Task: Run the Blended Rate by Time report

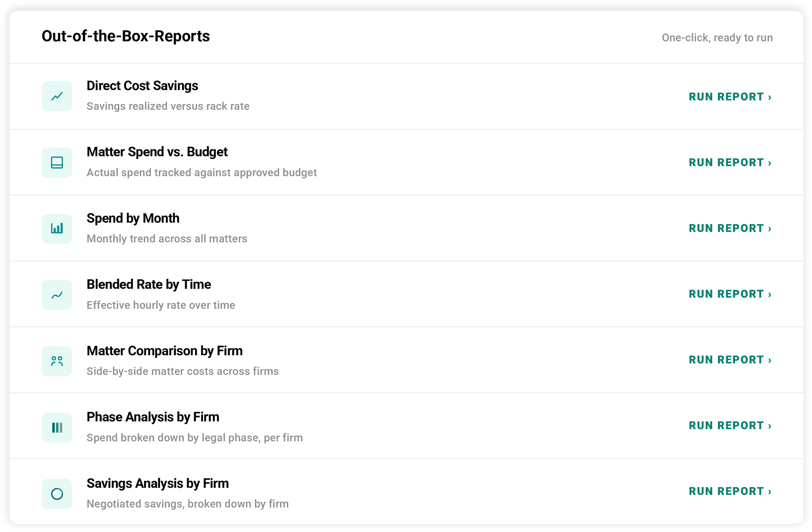Action: (x=730, y=294)
